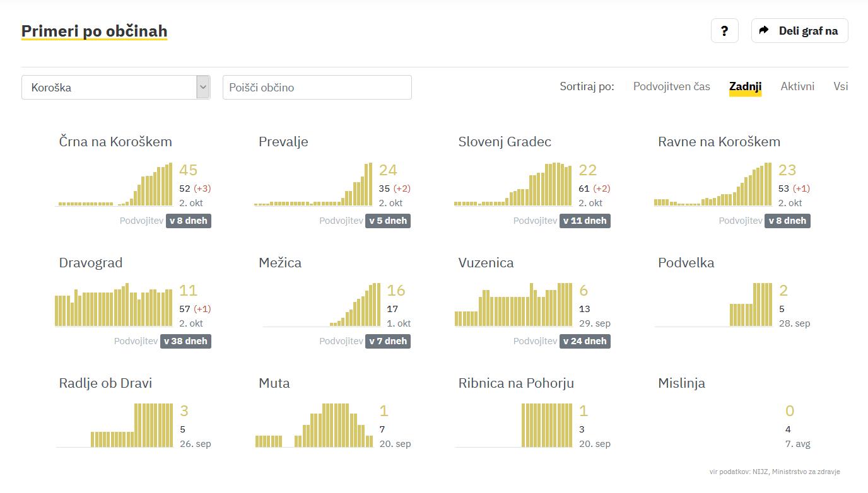Click the Muta bar chart
868x493 pixels.
[314, 426]
